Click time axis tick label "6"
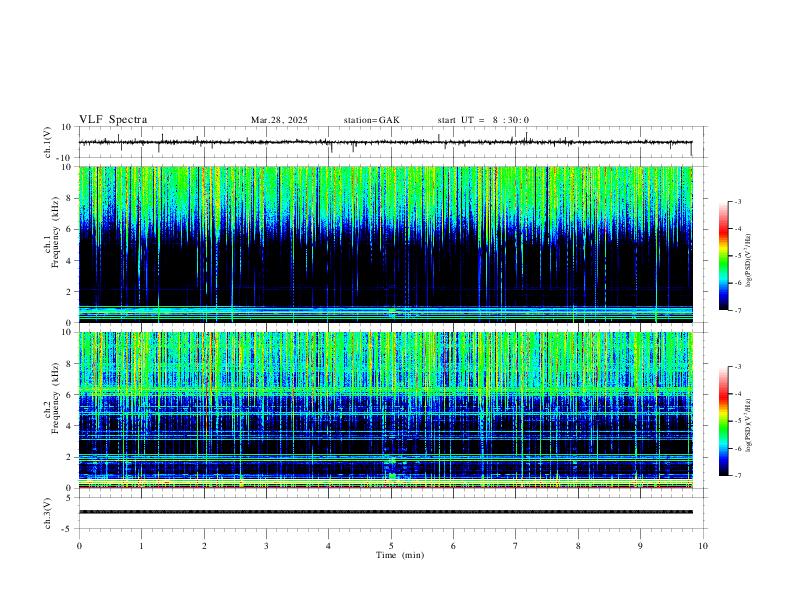Image resolution: width=792 pixels, height=612 pixels. pyautogui.click(x=453, y=546)
